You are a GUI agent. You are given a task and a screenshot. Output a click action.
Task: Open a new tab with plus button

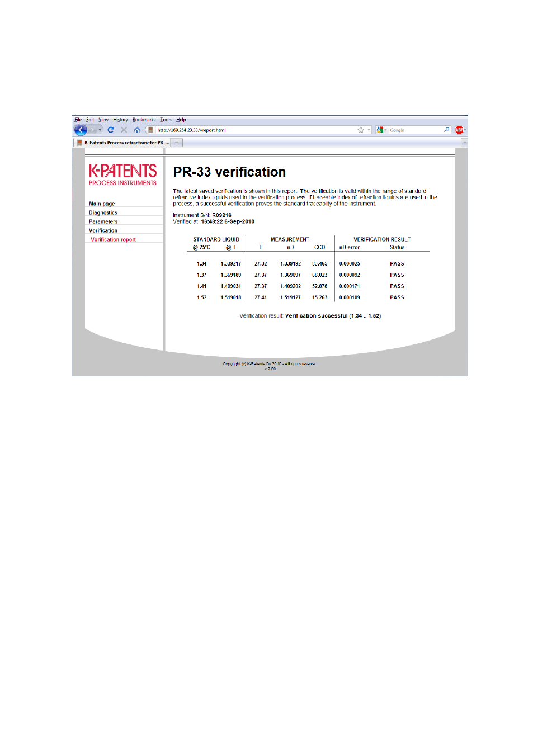tap(177, 143)
